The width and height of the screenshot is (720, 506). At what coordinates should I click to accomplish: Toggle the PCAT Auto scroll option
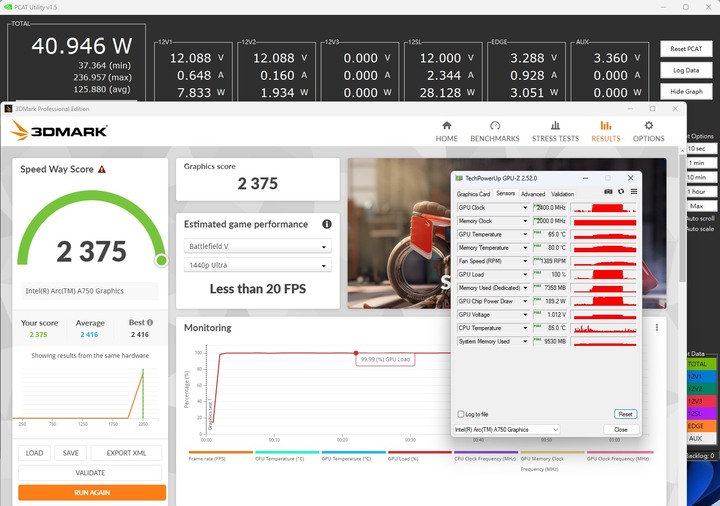click(701, 218)
